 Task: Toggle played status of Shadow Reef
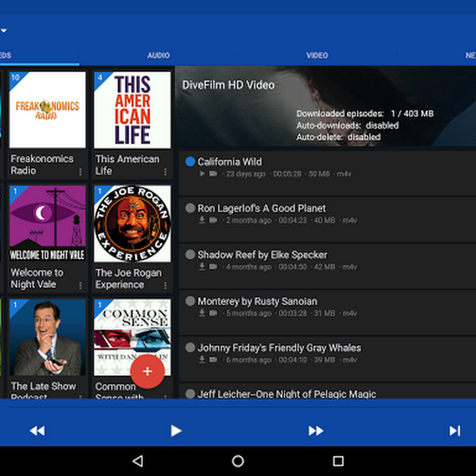click(x=190, y=254)
